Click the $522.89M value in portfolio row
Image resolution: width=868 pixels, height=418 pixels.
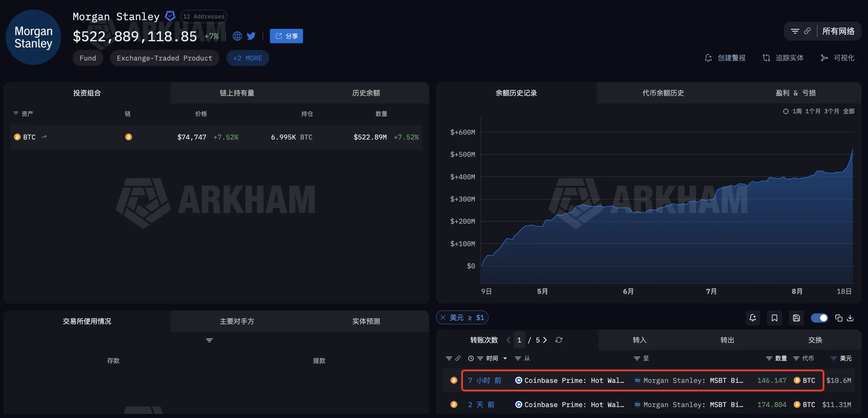pyautogui.click(x=370, y=137)
